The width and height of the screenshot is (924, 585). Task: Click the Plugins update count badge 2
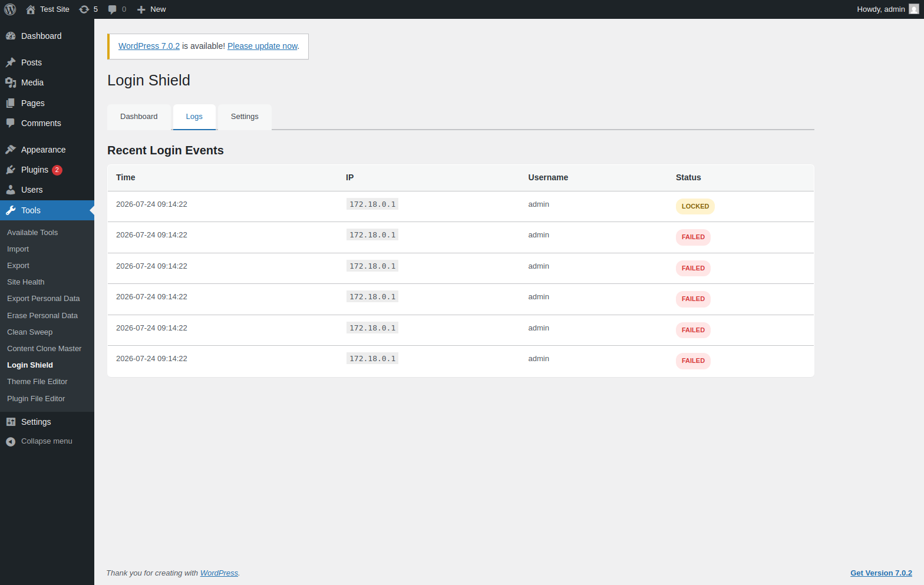[57, 170]
